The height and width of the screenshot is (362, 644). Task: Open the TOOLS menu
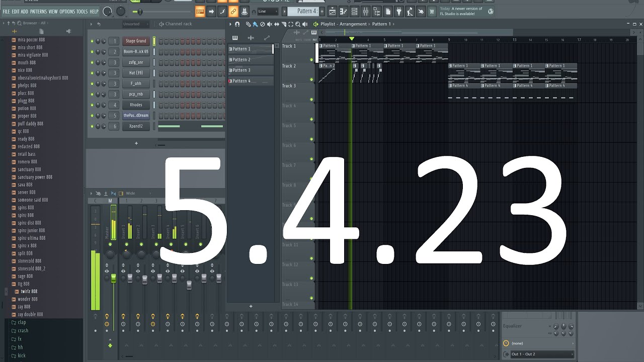(x=82, y=12)
